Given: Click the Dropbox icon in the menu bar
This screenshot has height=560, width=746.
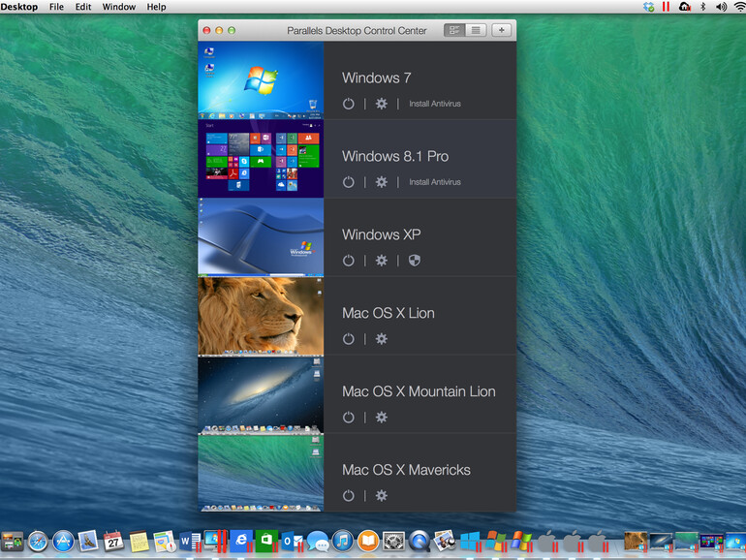Looking at the screenshot, I should [x=648, y=7].
